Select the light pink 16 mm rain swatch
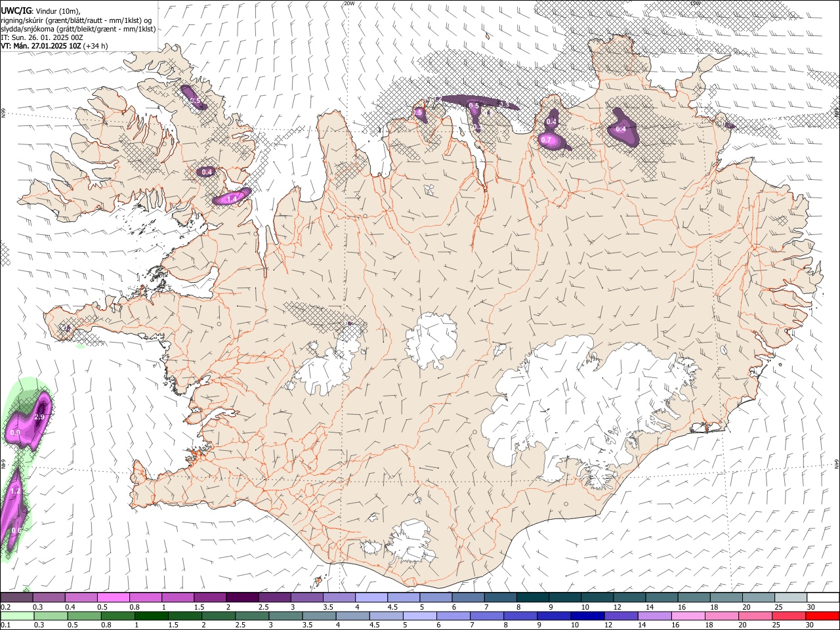This screenshot has width=840, height=630. 687,616
